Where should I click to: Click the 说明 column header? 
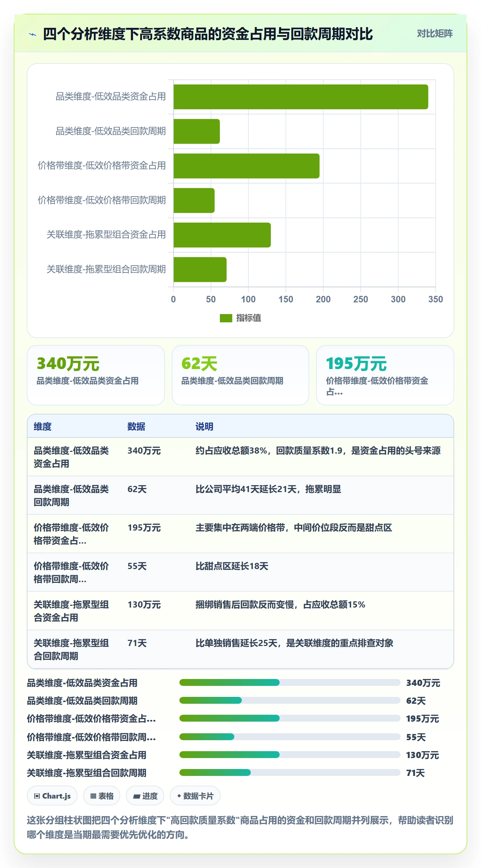(x=204, y=426)
